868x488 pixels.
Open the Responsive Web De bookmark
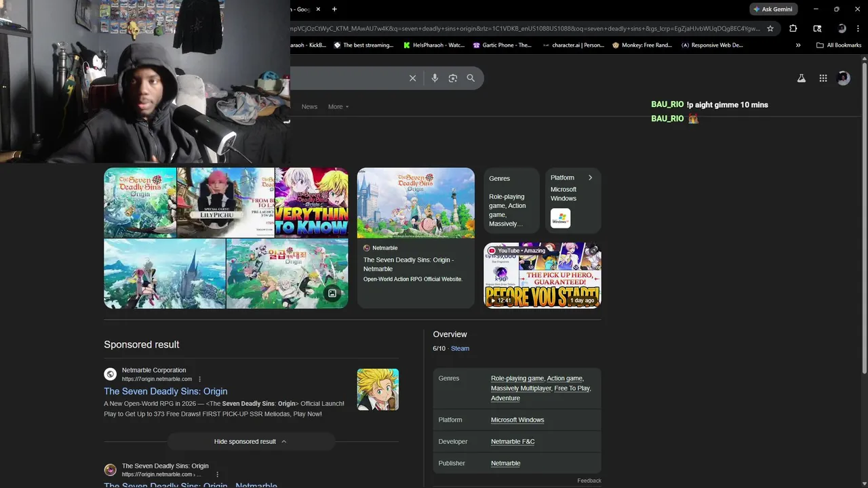pyautogui.click(x=712, y=45)
